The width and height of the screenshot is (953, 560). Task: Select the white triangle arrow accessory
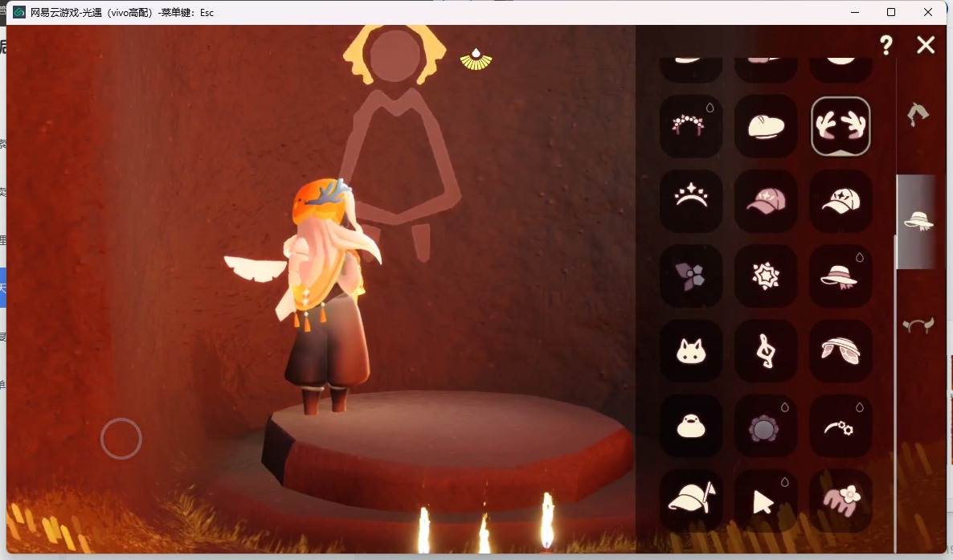click(766, 501)
